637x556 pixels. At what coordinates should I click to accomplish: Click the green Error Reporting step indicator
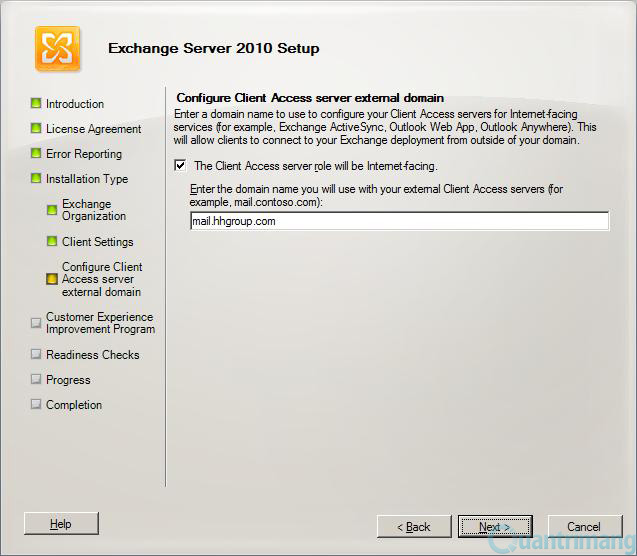click(36, 153)
